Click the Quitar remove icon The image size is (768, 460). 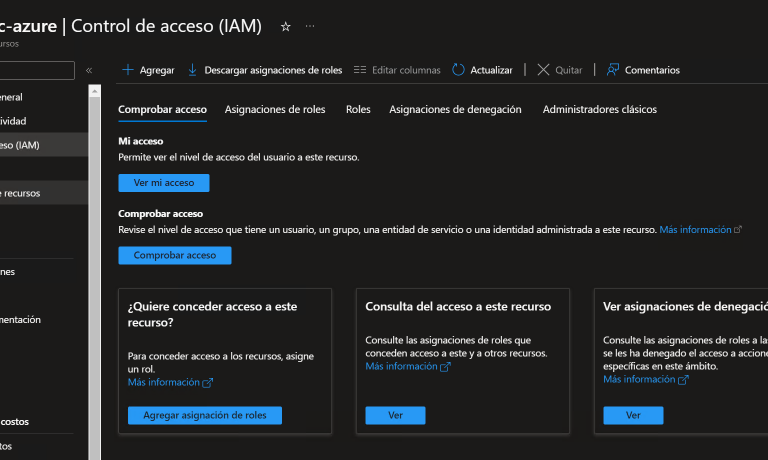pos(543,70)
